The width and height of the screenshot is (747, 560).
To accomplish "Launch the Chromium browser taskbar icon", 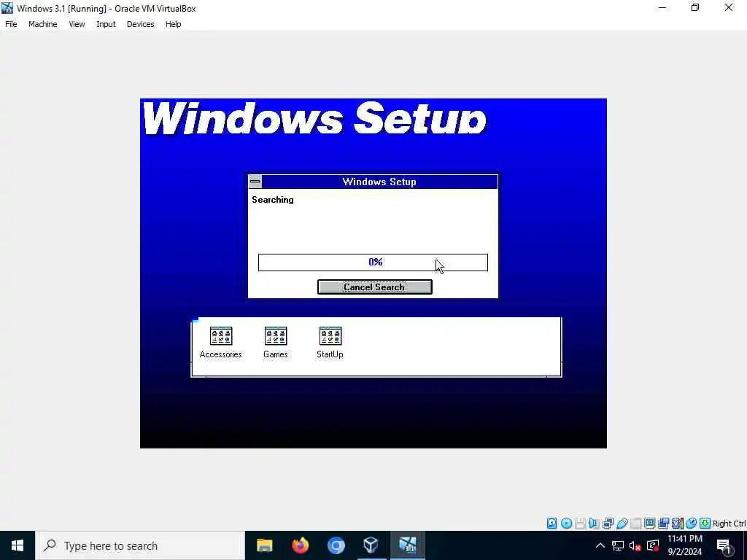I will click(x=336, y=545).
